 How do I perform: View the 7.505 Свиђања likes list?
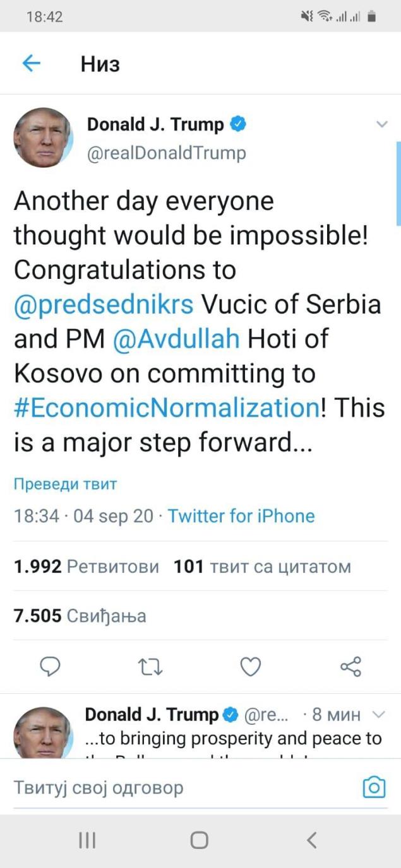click(80, 616)
